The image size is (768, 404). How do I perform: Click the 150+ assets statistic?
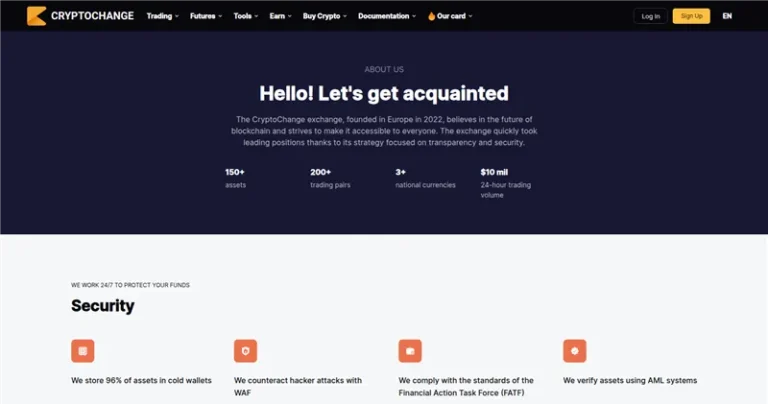[236, 178]
